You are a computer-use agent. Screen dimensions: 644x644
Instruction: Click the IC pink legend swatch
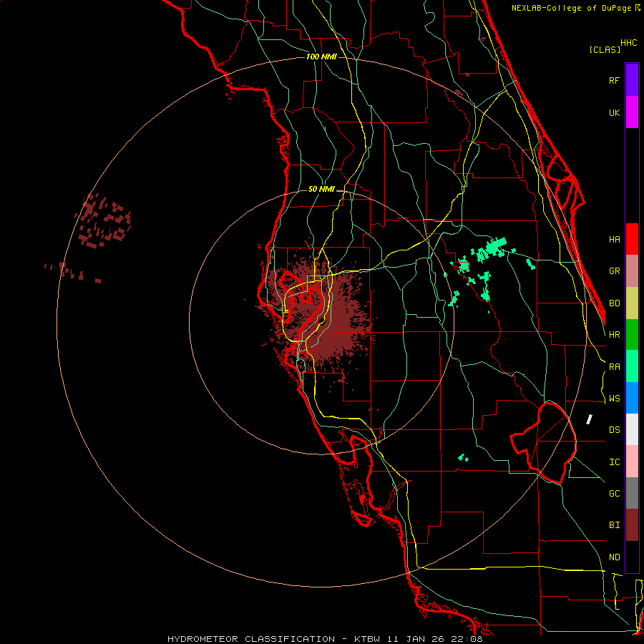(632, 462)
